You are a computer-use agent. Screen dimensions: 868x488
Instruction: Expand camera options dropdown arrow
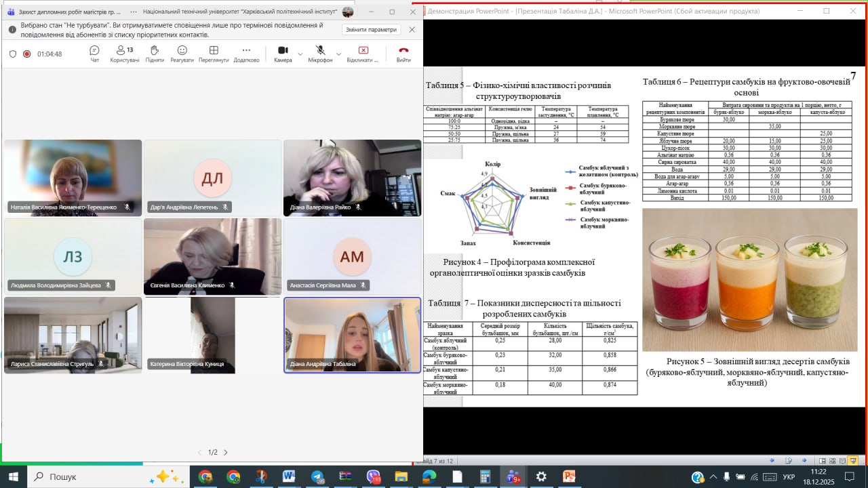[300, 54]
